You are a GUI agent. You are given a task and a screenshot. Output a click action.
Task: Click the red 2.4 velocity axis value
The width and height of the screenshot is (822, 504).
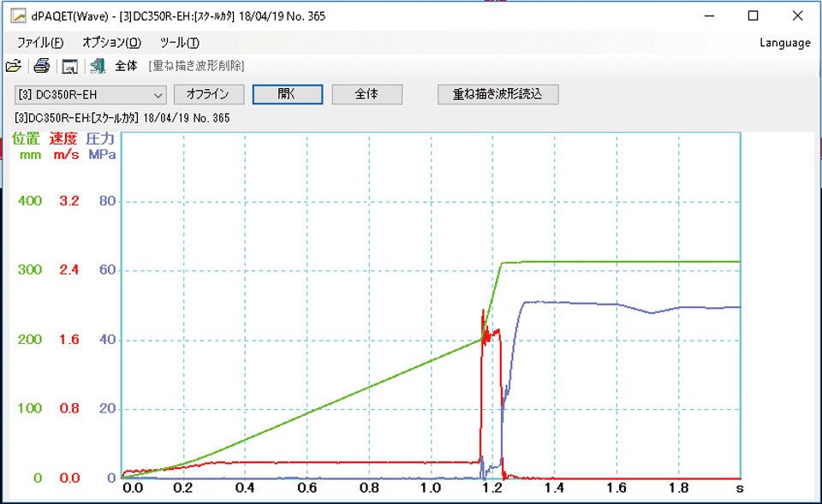coord(68,270)
